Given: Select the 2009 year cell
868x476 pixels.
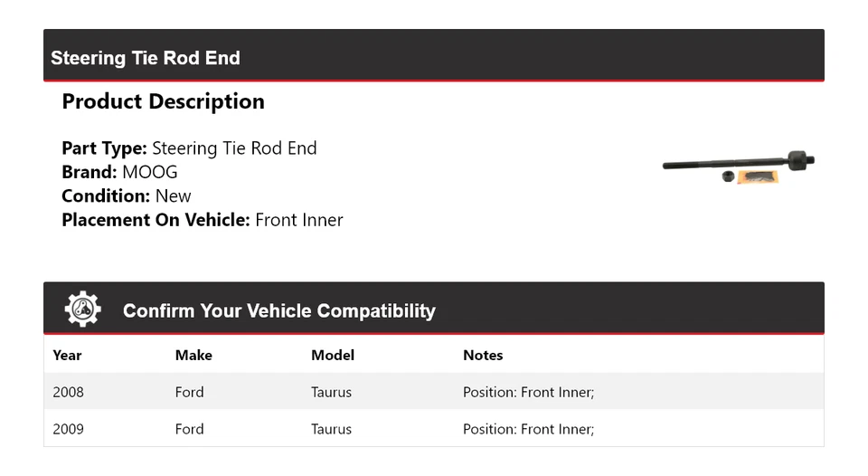Looking at the screenshot, I should point(69,429).
